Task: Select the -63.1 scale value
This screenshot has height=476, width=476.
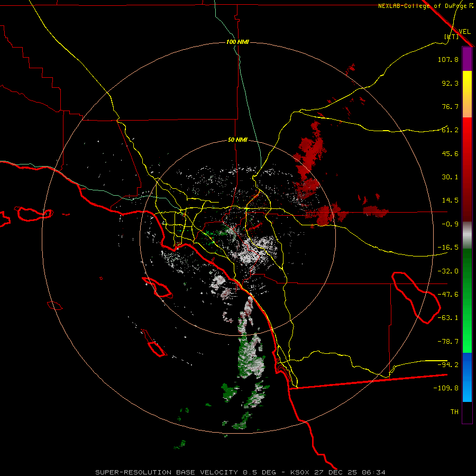Action: 448,318
